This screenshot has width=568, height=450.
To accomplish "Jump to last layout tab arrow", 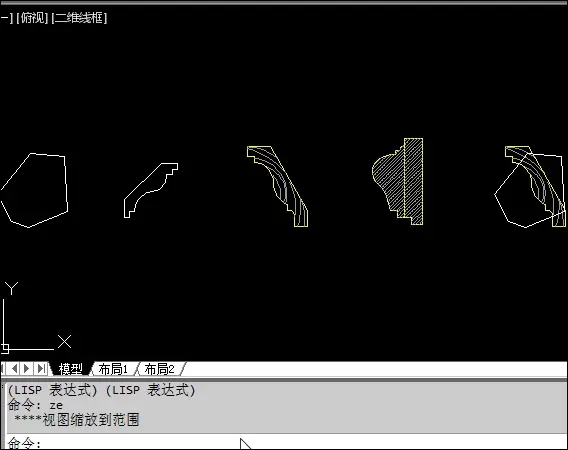I will (41, 368).
